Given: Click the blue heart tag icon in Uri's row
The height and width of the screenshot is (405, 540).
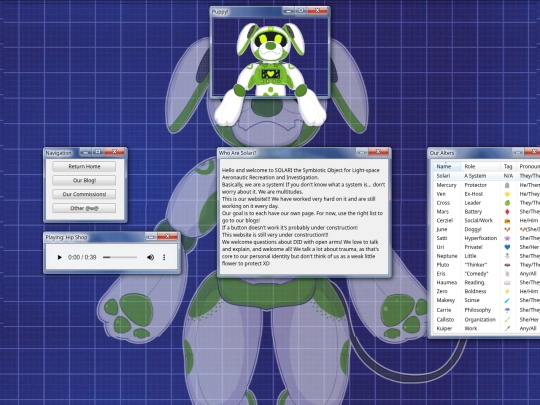Looking at the screenshot, I should (507, 247).
